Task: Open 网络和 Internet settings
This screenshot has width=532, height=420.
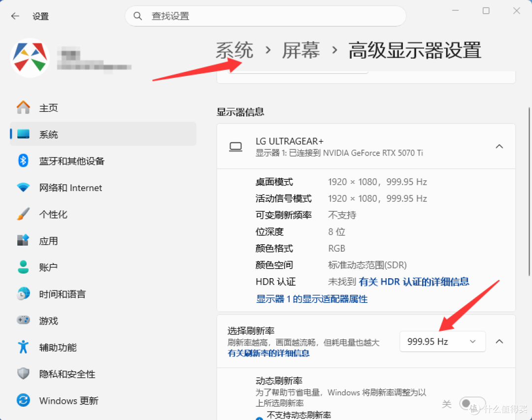Action: click(103, 187)
